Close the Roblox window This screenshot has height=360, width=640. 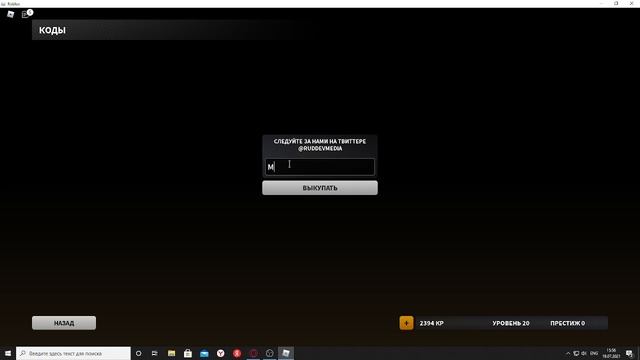(631, 3)
